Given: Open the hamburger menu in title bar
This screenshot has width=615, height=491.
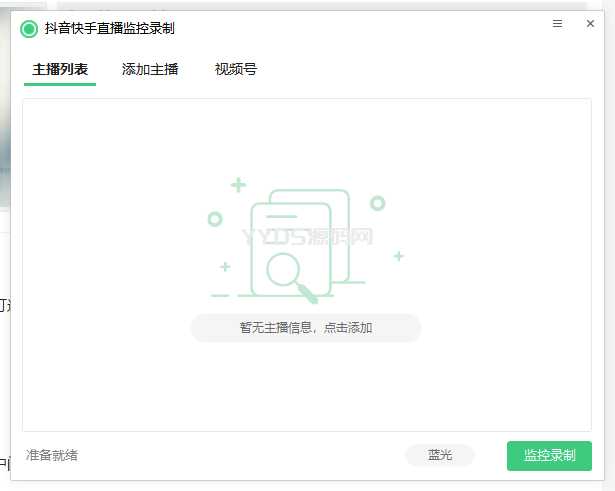Looking at the screenshot, I should point(557,23).
